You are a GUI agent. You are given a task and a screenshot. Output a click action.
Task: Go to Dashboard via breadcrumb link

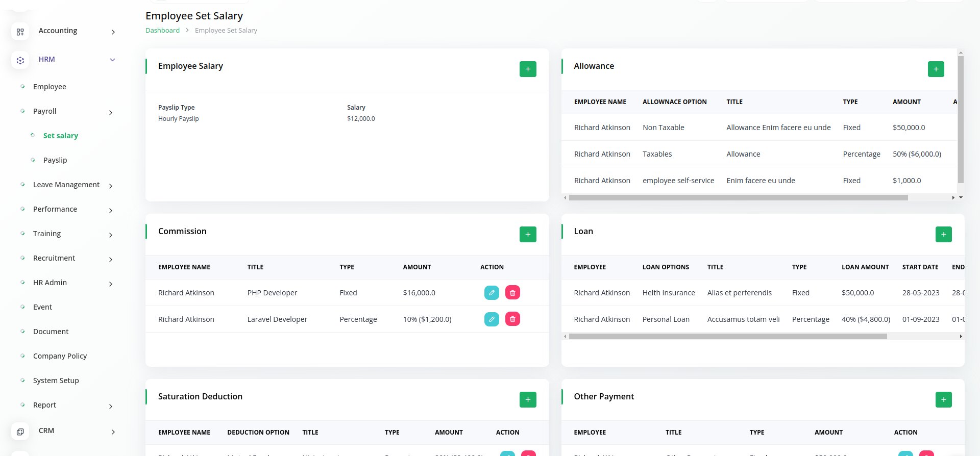pos(162,31)
